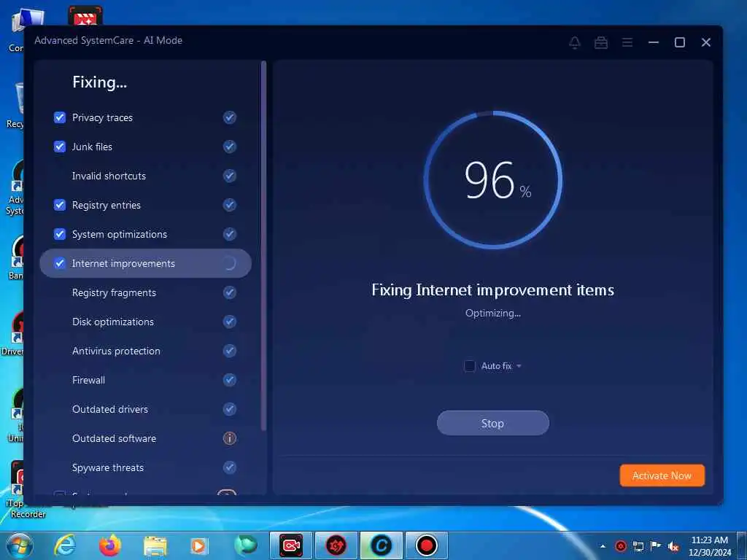Open the notifications bell icon
The height and width of the screenshot is (560, 747).
click(575, 42)
